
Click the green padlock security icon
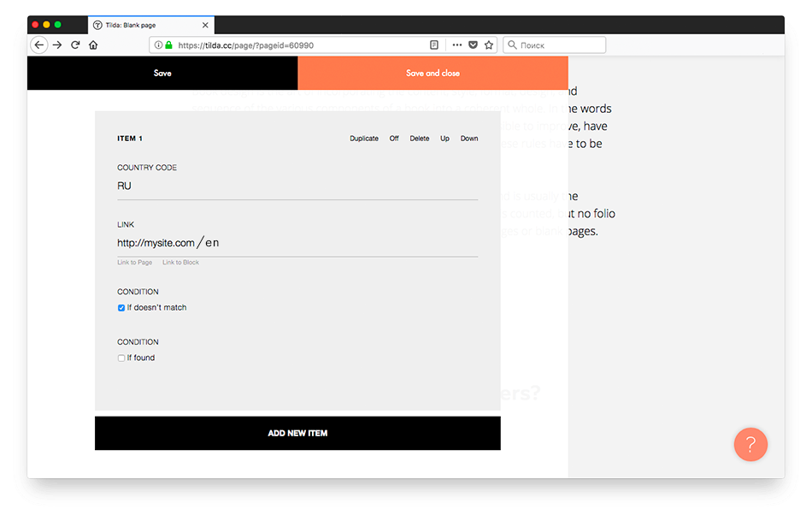[168, 45]
